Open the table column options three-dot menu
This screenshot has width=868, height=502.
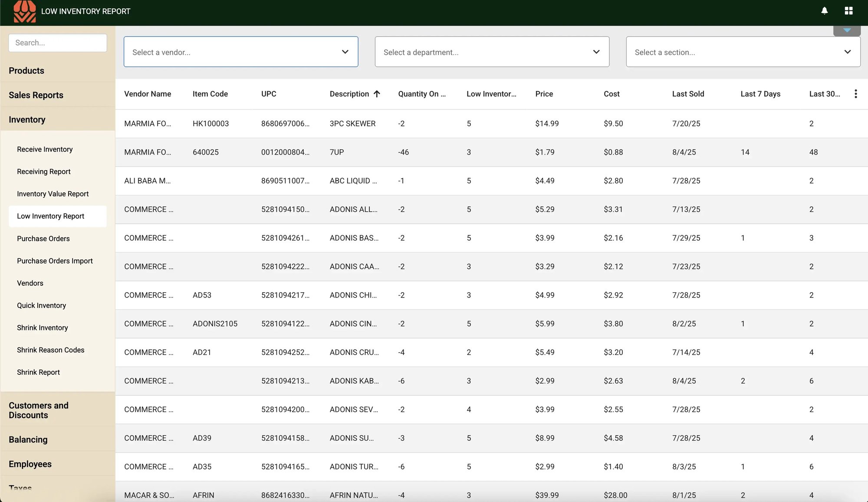point(855,93)
